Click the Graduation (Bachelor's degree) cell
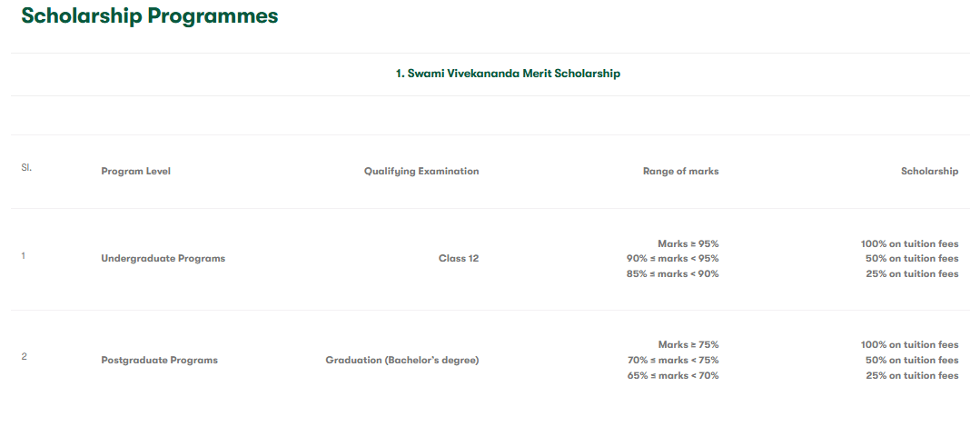 tap(402, 361)
